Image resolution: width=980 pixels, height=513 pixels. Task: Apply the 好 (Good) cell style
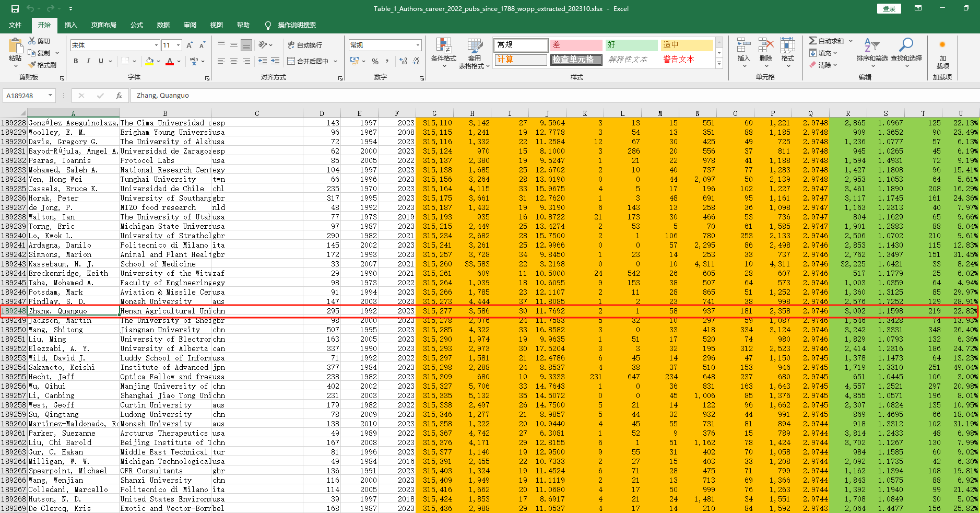point(631,45)
